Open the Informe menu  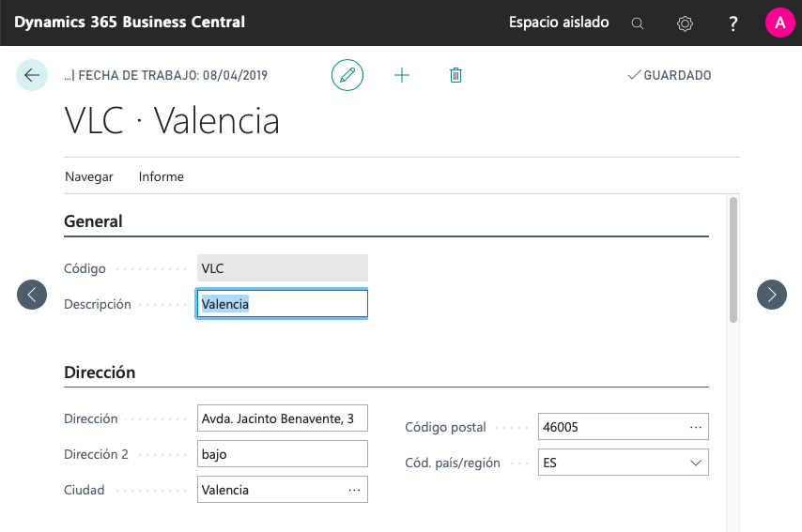point(162,176)
